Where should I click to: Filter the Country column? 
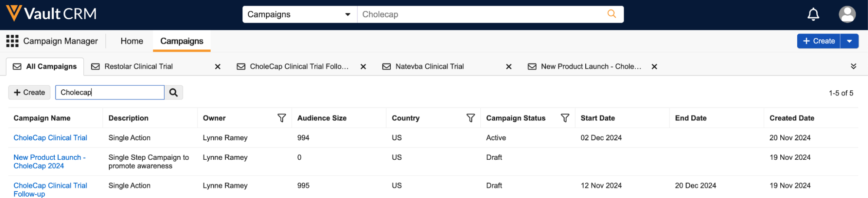(x=470, y=118)
